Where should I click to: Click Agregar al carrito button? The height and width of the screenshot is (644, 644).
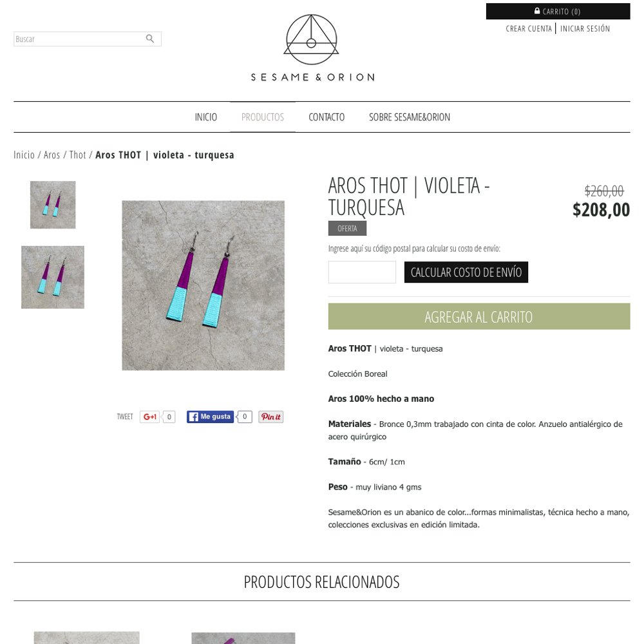(x=479, y=316)
